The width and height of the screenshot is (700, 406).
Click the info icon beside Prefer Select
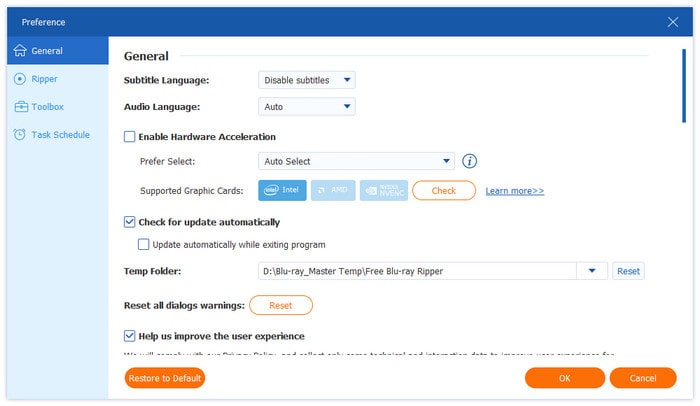[x=469, y=161]
